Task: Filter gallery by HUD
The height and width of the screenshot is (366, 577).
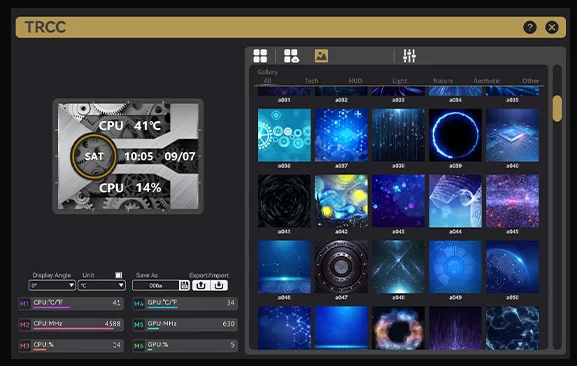Action: point(355,81)
